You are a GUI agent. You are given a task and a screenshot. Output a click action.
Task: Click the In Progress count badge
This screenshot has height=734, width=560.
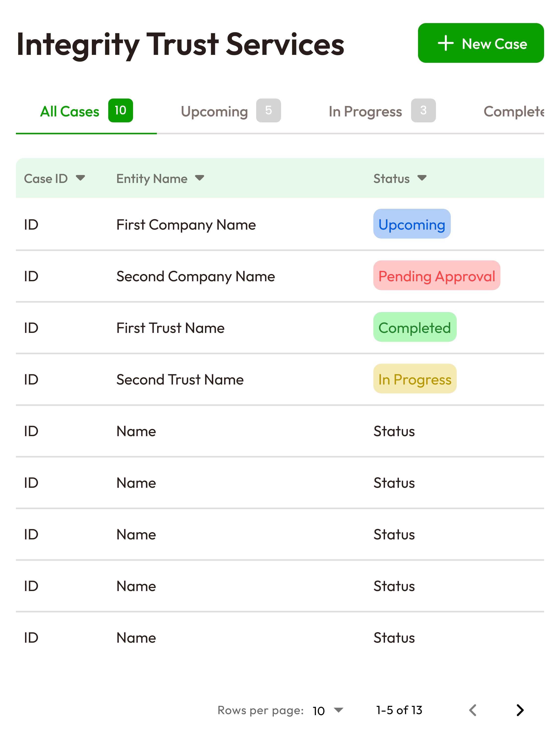pos(423,111)
